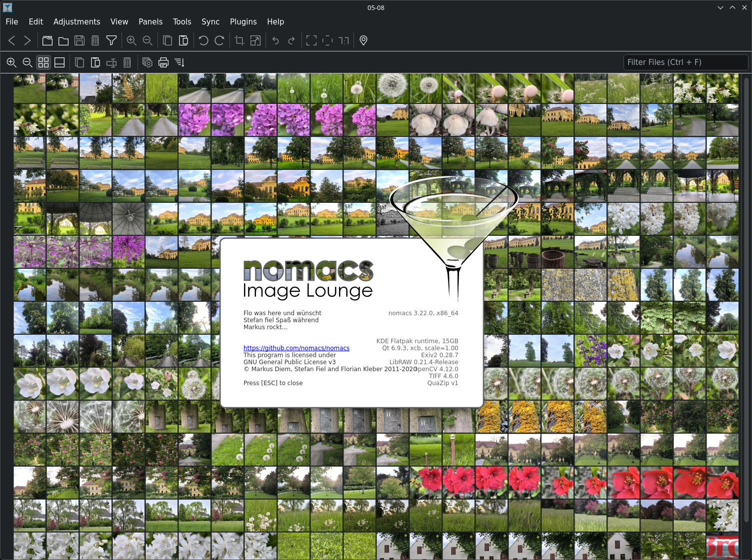Click the Filter Files search field

pyautogui.click(x=685, y=62)
